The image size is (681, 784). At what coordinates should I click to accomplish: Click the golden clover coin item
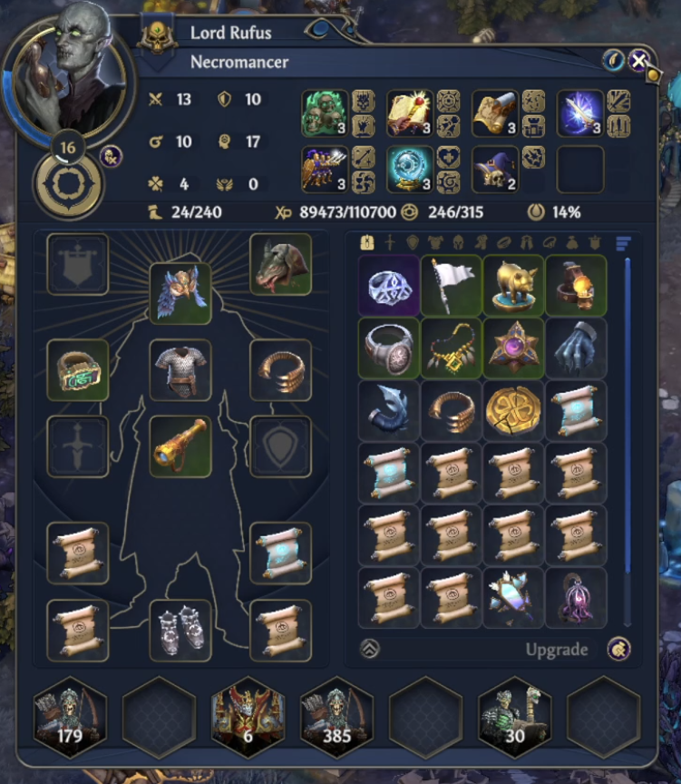(x=513, y=410)
